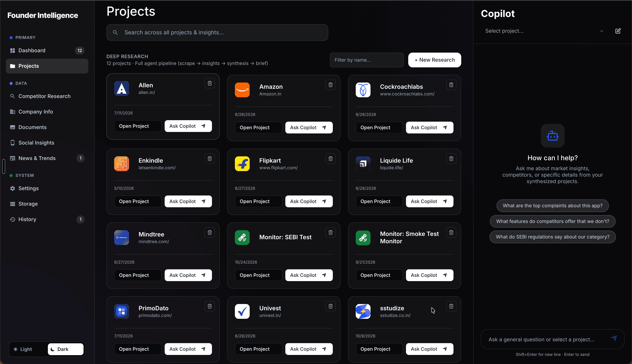
Task: Open the Settings page
Action: click(x=47, y=188)
